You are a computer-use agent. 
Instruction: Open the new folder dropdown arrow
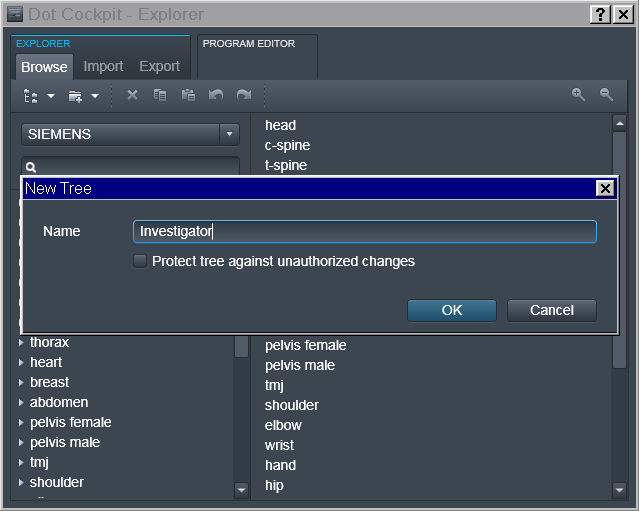coord(95,96)
